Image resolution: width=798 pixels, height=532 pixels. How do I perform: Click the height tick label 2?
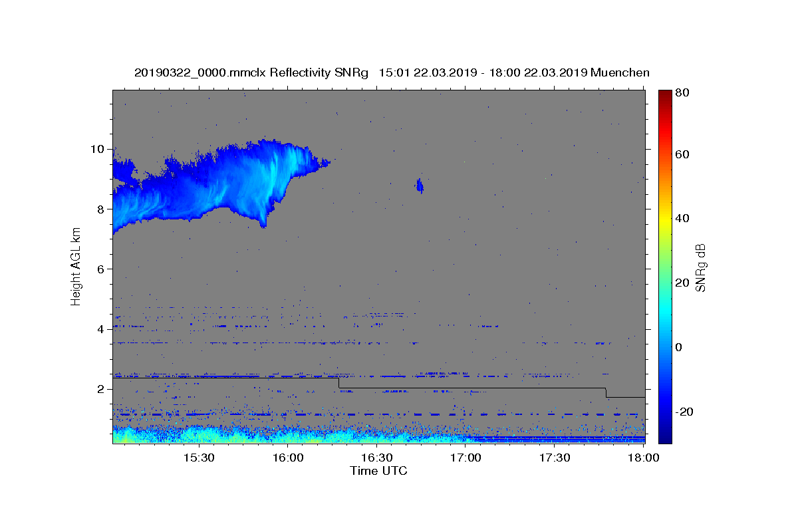(102, 389)
